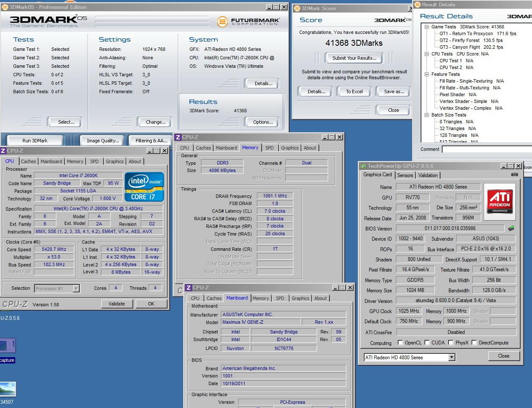Image resolution: width=532 pixels, height=408 pixels.
Task: Enable the DirectCompute checkbox in GPU-Z
Action: click(x=474, y=342)
